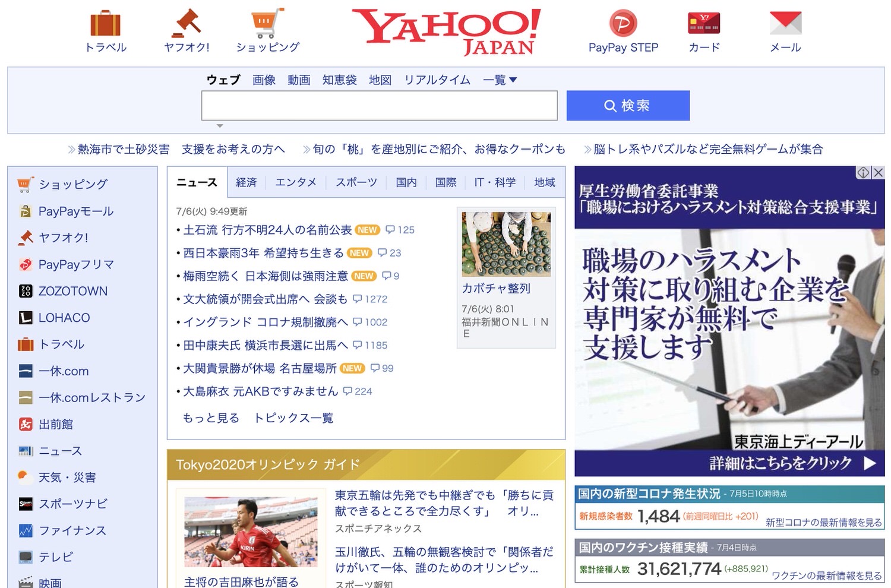Open the カボチャ整列 pumpkin photo thumbnail

[507, 244]
